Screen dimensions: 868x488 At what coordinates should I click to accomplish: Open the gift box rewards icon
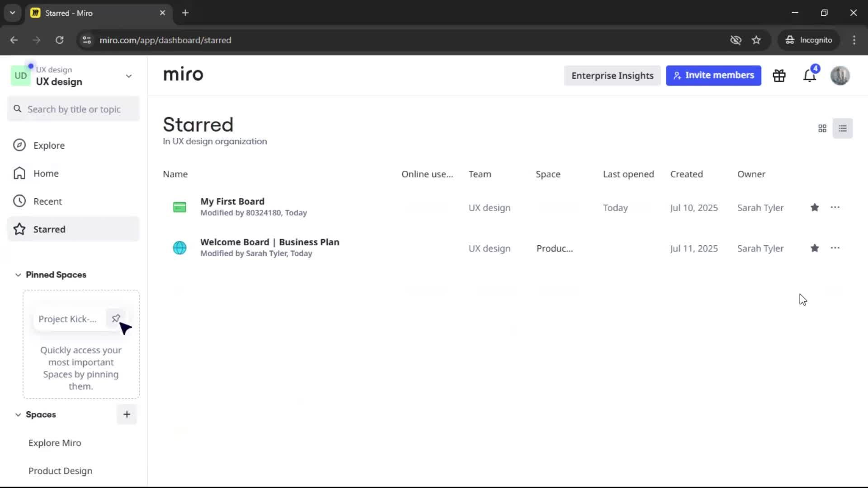(x=779, y=75)
